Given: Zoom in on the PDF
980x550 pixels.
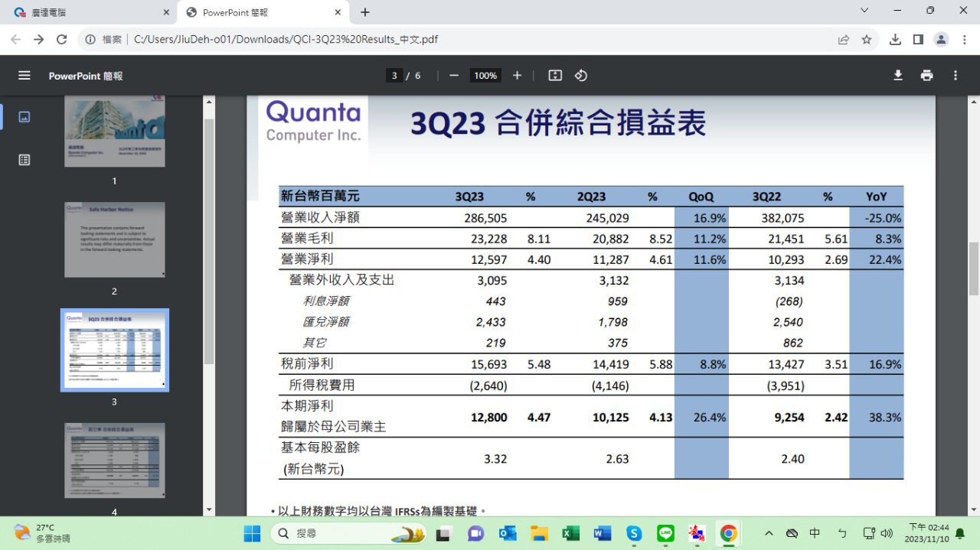Looking at the screenshot, I should coord(517,76).
